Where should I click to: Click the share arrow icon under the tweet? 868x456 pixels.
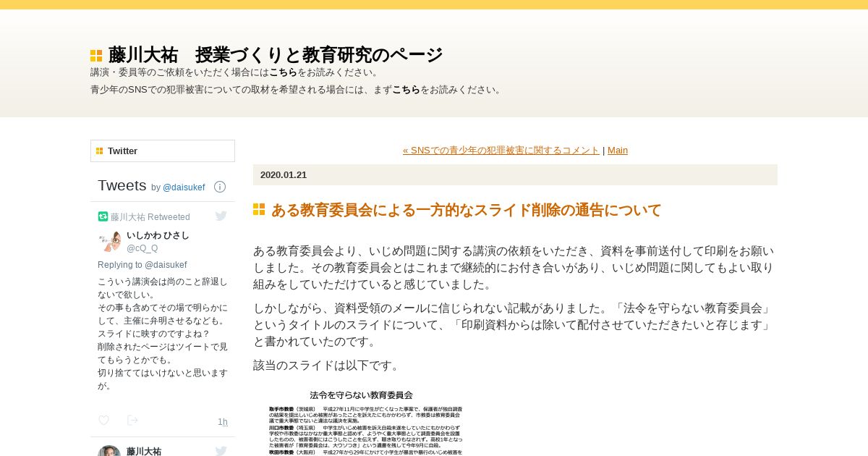coord(132,421)
